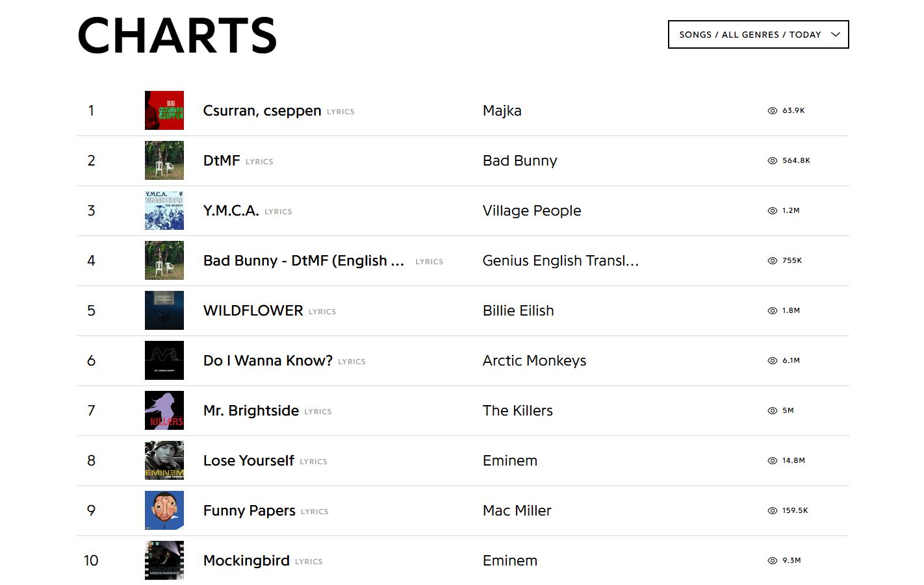Click the Billie Eilish artist name

518,310
